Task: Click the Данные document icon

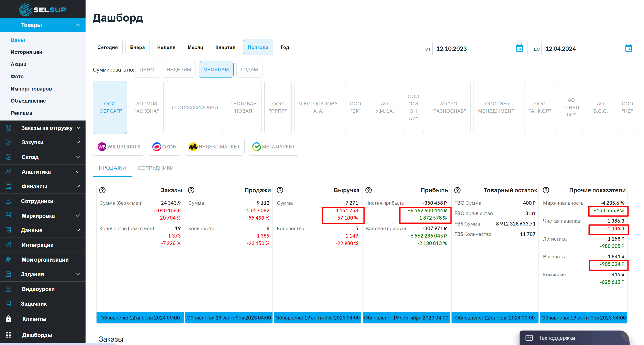Action: (x=8, y=230)
